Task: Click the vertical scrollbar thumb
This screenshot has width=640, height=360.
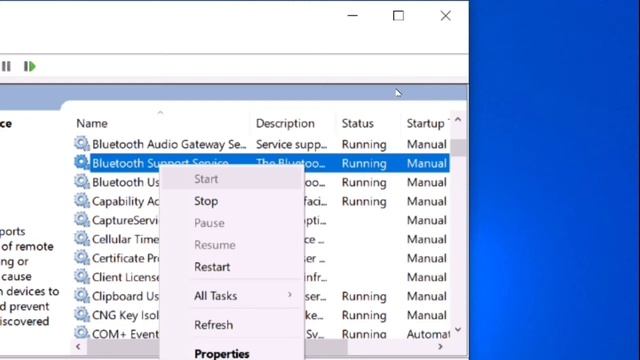Action: tap(458, 147)
